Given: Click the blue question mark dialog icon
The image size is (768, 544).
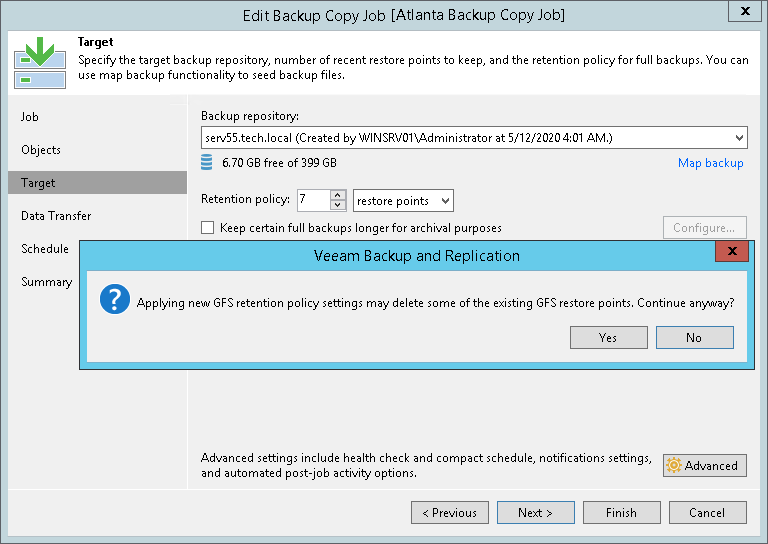Looking at the screenshot, I should (x=115, y=299).
